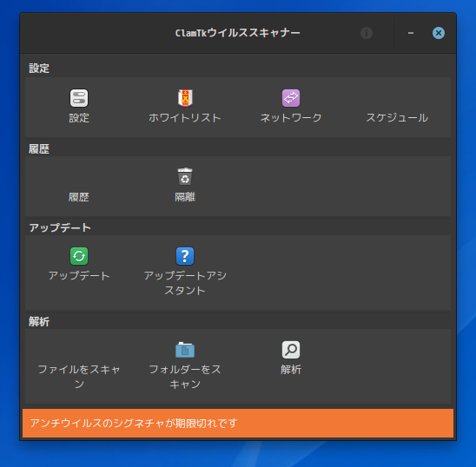
Task: Open the 設定 settings icon
Action: pos(79,98)
